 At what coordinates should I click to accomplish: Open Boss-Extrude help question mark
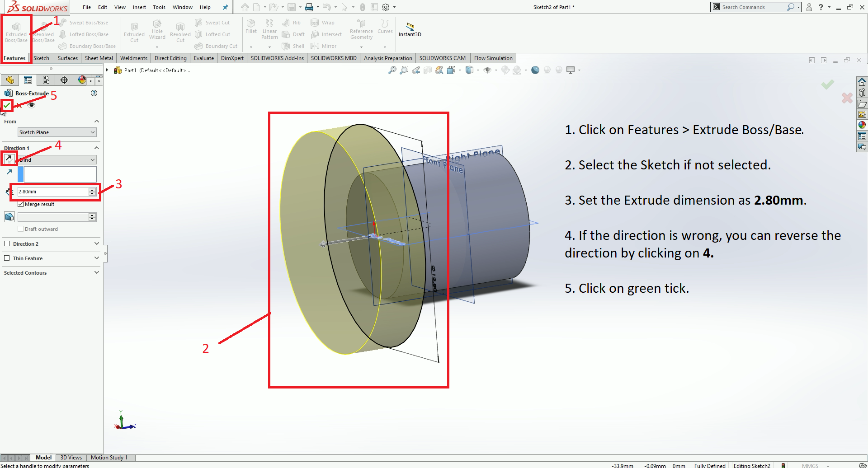pyautogui.click(x=94, y=93)
